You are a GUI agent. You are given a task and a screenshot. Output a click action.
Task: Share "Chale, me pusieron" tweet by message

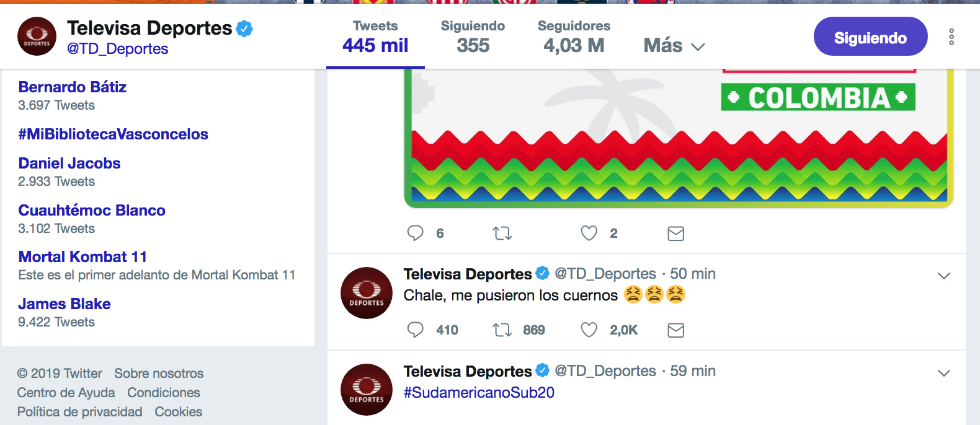coord(675,330)
